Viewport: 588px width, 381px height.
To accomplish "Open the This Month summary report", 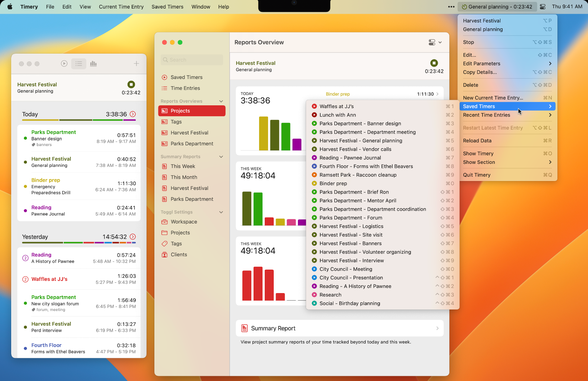I will point(192,177).
